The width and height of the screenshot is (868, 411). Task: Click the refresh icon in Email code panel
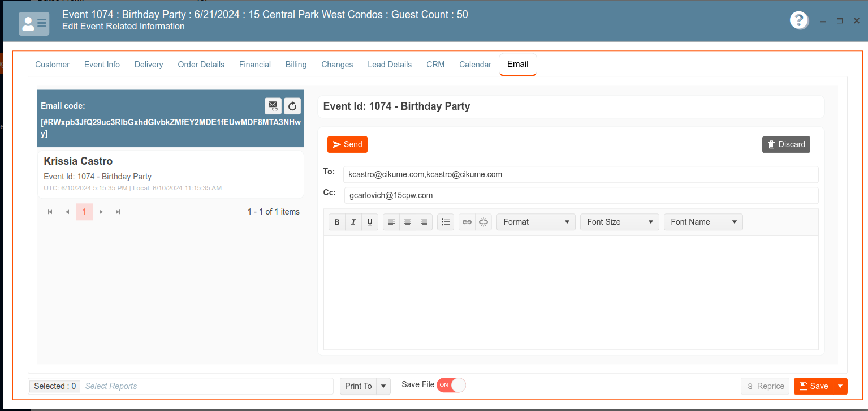(292, 106)
